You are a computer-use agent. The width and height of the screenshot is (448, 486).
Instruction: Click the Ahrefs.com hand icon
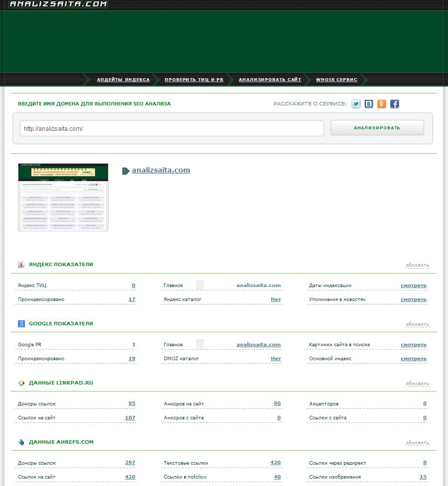tap(21, 442)
